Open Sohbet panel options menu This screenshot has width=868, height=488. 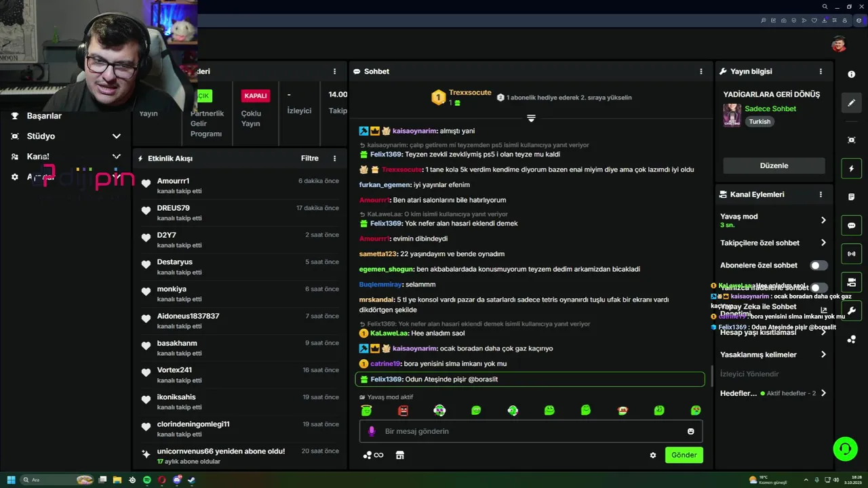pyautogui.click(x=701, y=71)
